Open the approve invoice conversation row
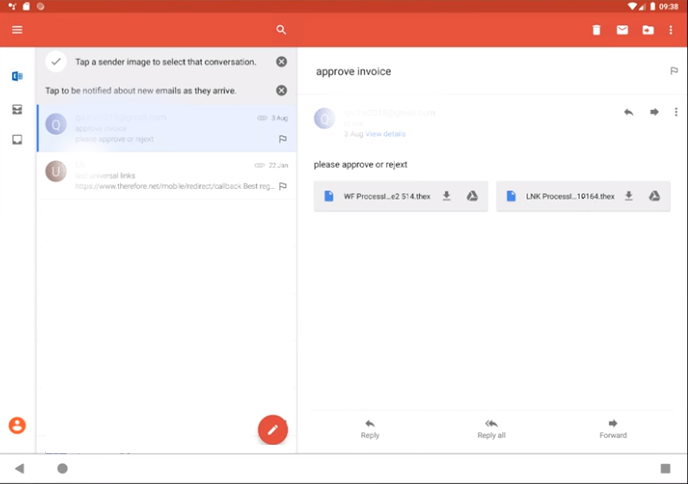 (x=167, y=128)
